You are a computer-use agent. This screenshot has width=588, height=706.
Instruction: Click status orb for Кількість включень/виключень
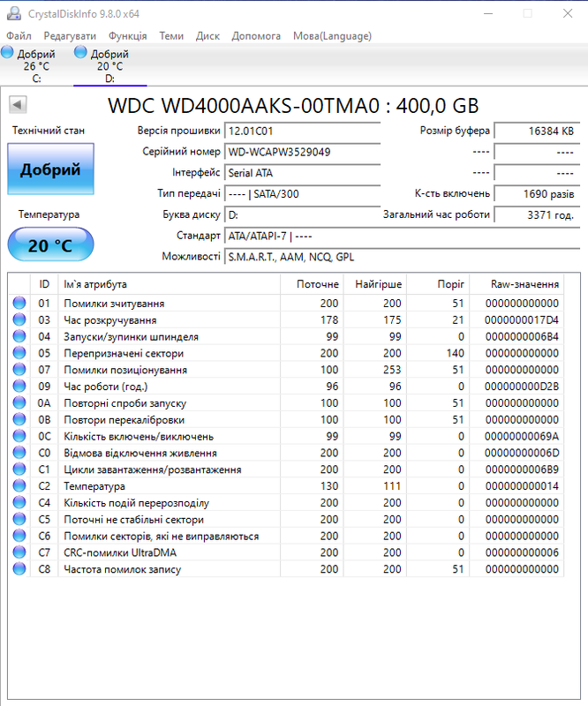tap(19, 436)
